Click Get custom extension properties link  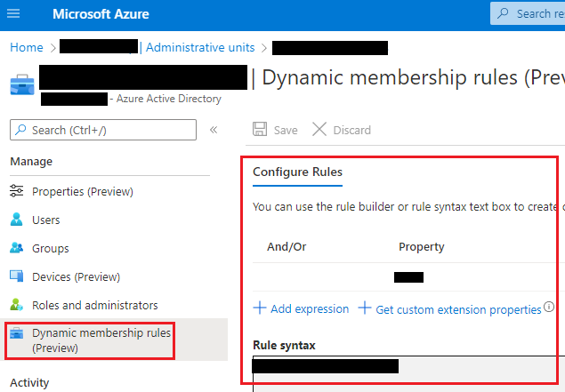[458, 309]
